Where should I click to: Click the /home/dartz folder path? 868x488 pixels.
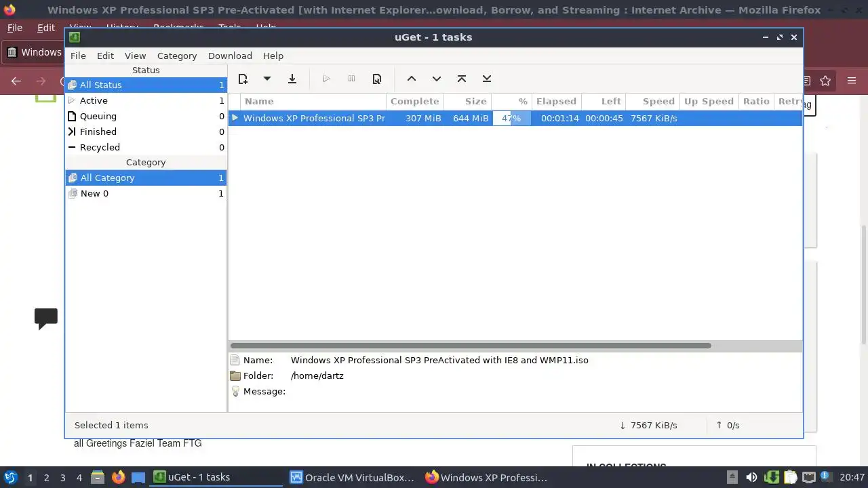tap(317, 375)
